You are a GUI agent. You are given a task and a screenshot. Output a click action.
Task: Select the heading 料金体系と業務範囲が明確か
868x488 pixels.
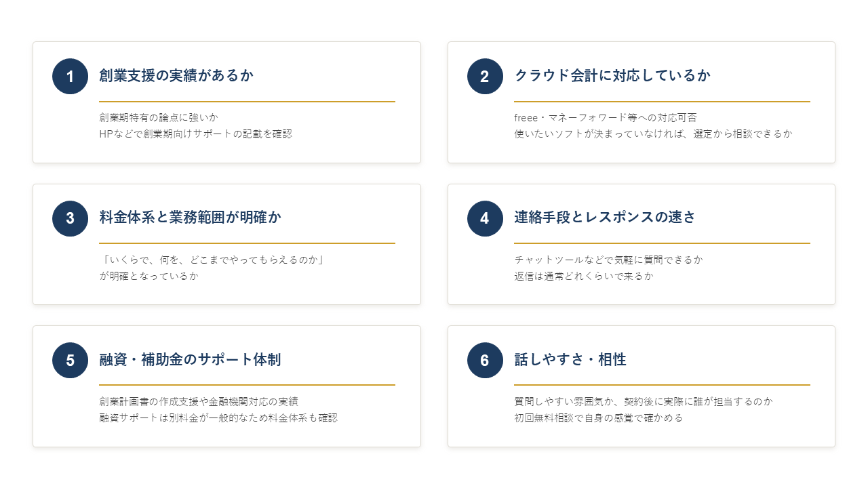point(190,218)
